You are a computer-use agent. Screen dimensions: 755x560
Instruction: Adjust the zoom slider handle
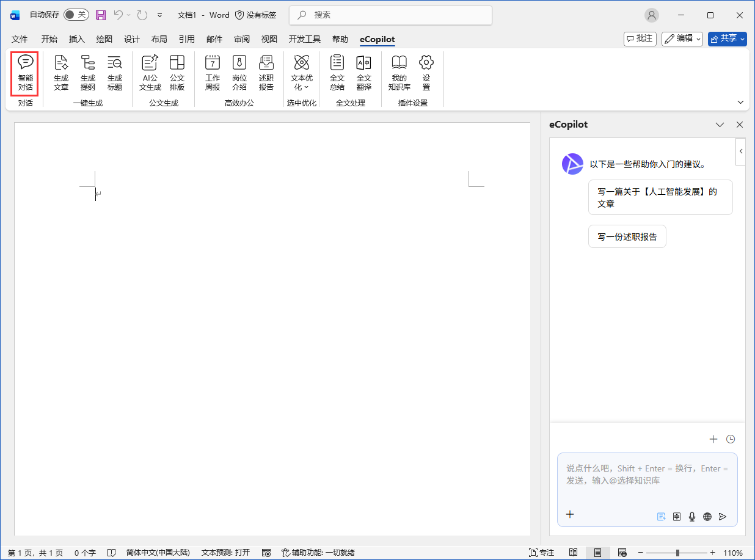point(677,553)
